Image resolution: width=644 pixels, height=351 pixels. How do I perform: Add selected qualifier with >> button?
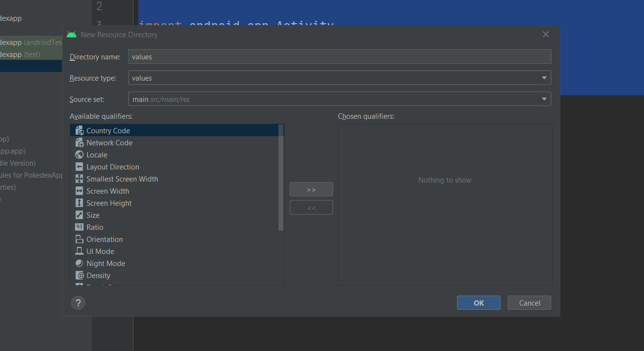(x=311, y=189)
